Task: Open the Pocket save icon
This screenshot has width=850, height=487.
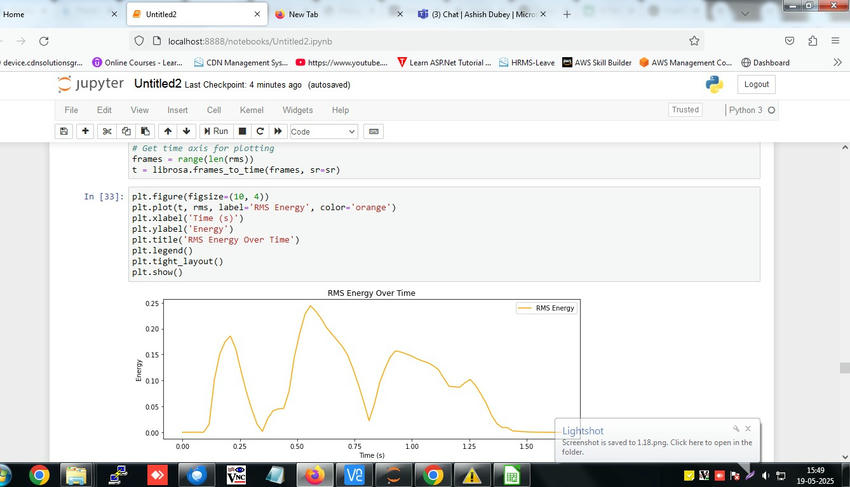Action: pyautogui.click(x=789, y=41)
